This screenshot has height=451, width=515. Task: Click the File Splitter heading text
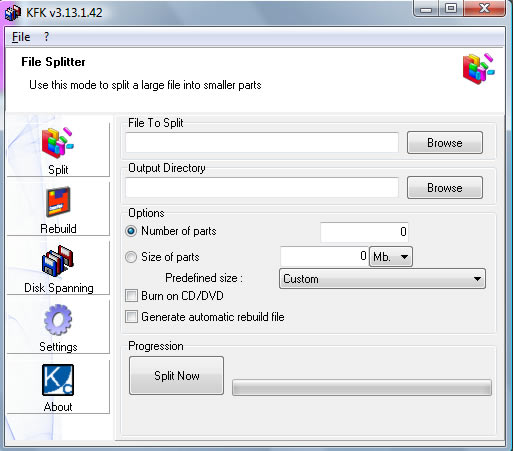point(53,62)
